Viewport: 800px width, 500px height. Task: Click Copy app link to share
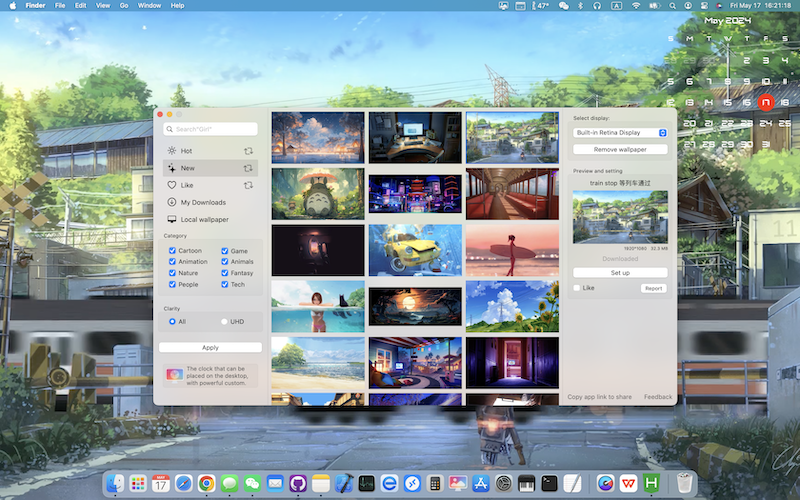click(x=599, y=397)
